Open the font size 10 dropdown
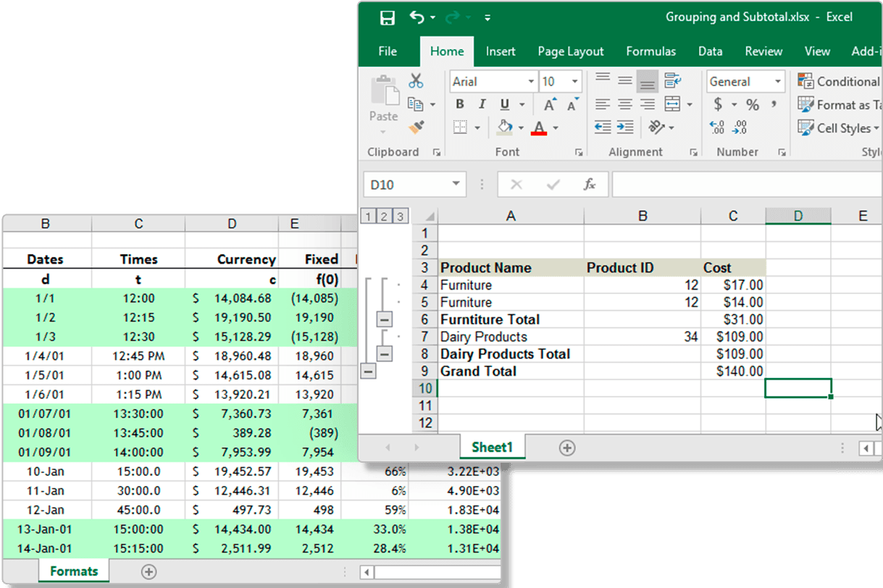The image size is (883, 588). [x=575, y=82]
